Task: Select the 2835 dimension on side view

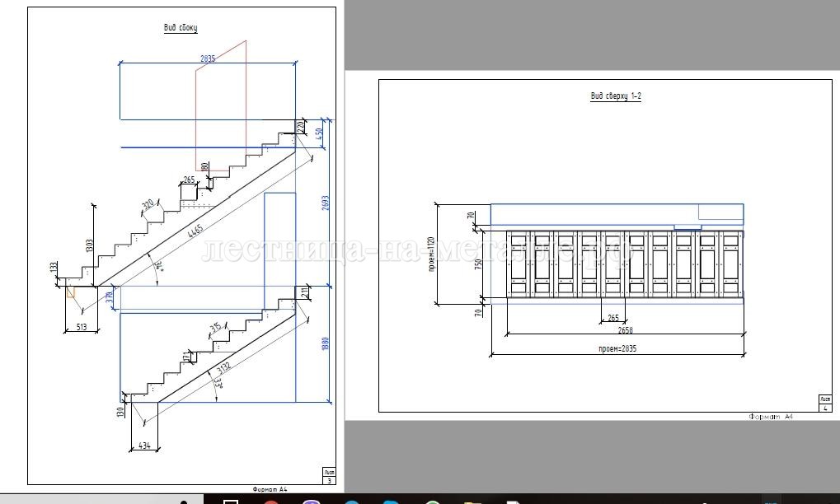Action: click(207, 58)
